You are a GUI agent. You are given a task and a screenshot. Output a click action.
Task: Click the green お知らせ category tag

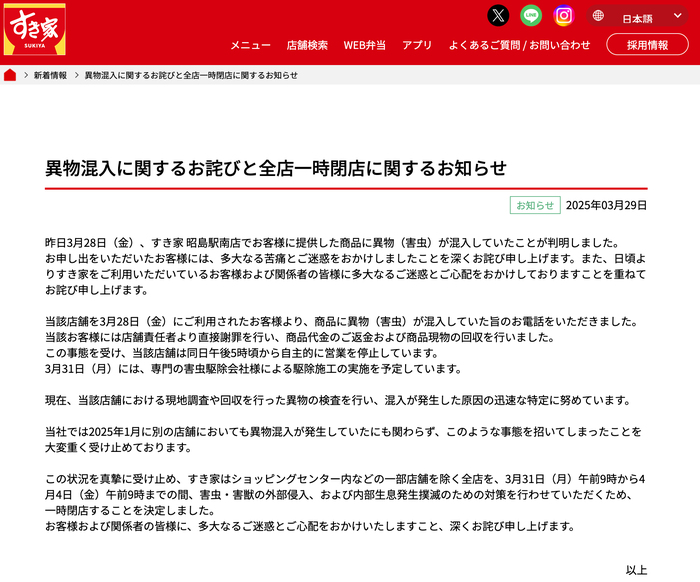pos(533,205)
